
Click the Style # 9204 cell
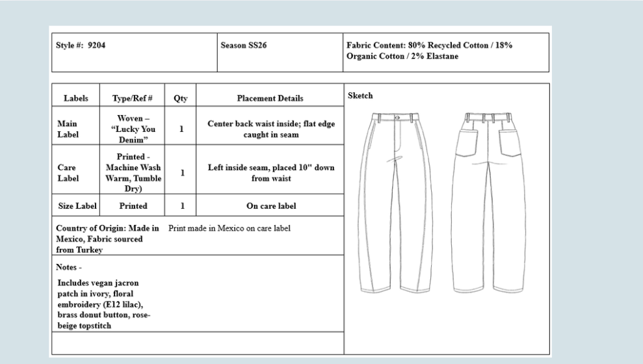click(134, 53)
